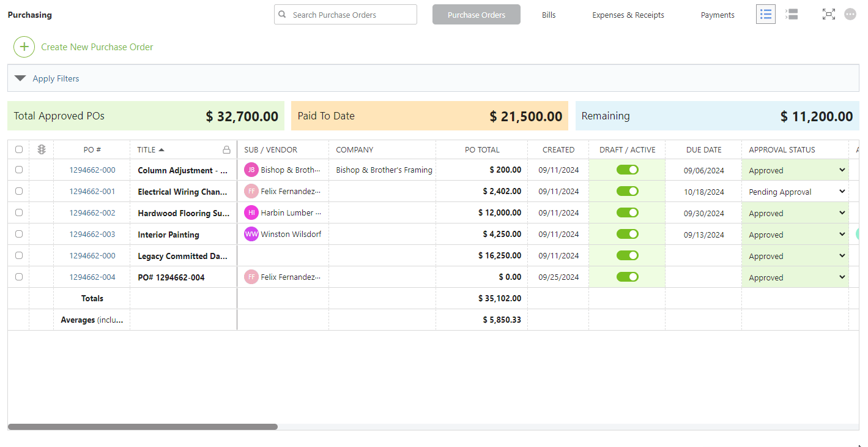Image resolution: width=868 pixels, height=447 pixels.
Task: Click the traffic light column header icon
Action: click(x=42, y=149)
